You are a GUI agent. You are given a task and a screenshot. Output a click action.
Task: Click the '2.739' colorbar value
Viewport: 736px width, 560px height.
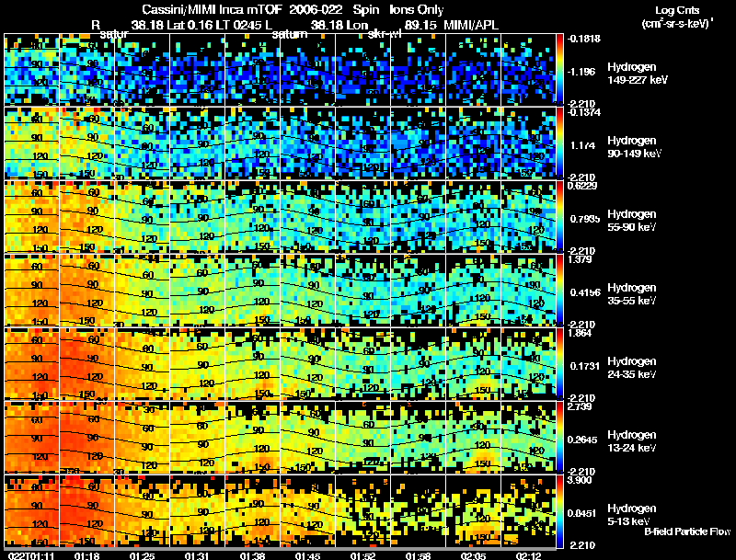(x=580, y=406)
